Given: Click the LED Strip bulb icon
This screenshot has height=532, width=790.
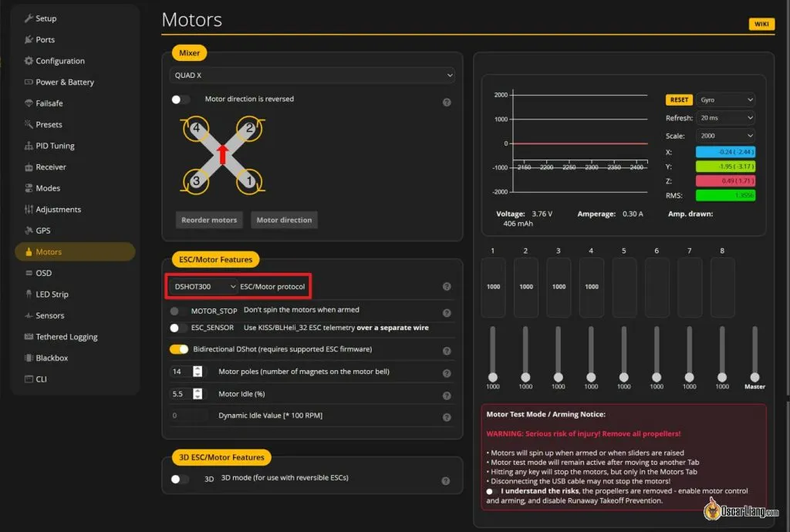Looking at the screenshot, I should [29, 295].
